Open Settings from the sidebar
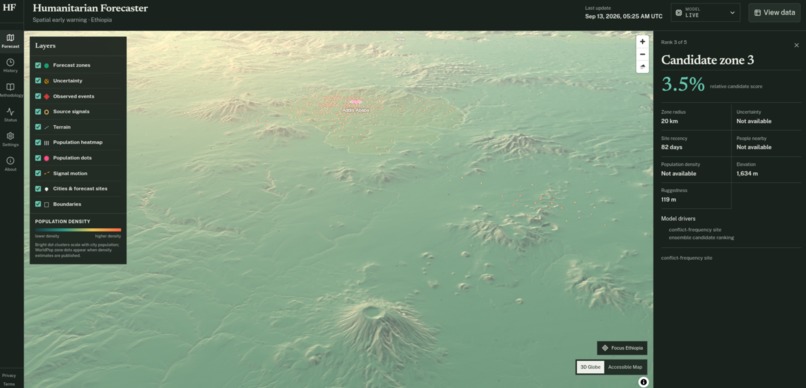 pos(10,140)
